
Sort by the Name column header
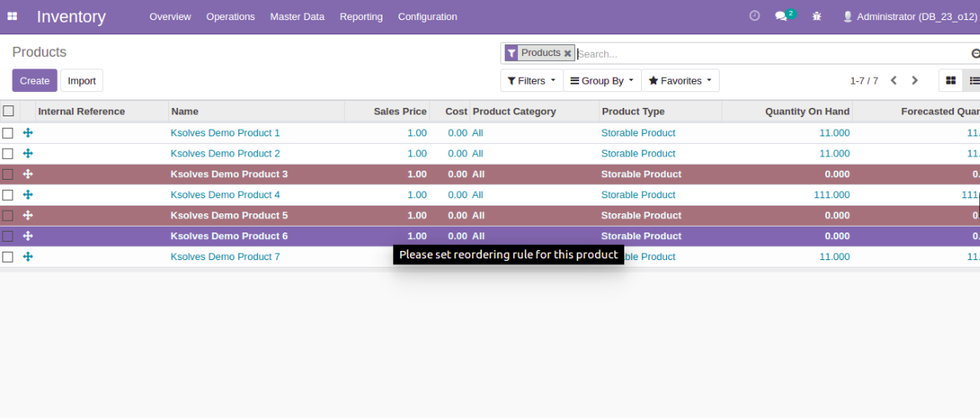(256, 111)
